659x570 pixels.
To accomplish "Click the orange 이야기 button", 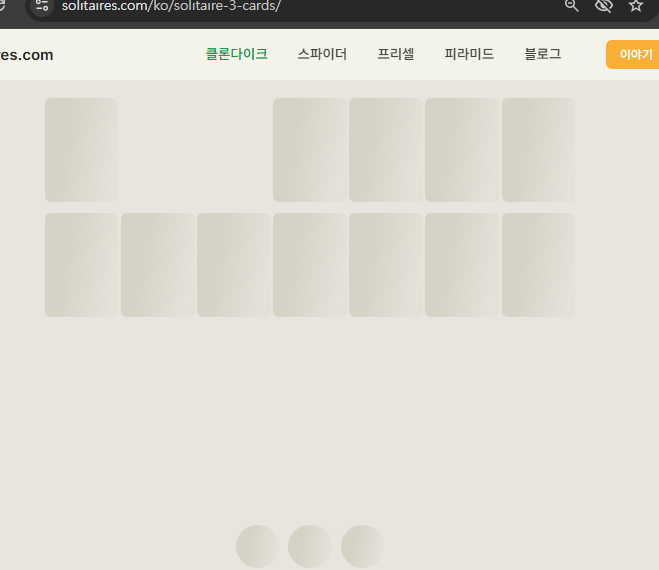I will tap(633, 54).
